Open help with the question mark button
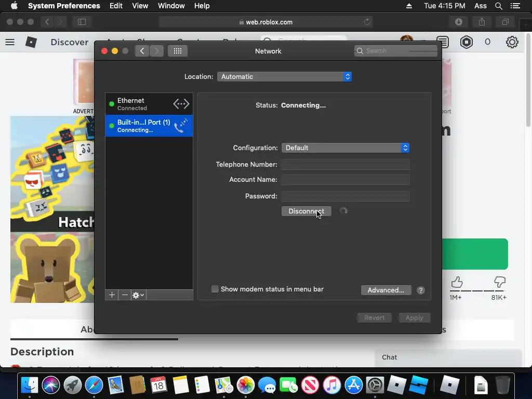The width and height of the screenshot is (532, 399). click(x=421, y=290)
